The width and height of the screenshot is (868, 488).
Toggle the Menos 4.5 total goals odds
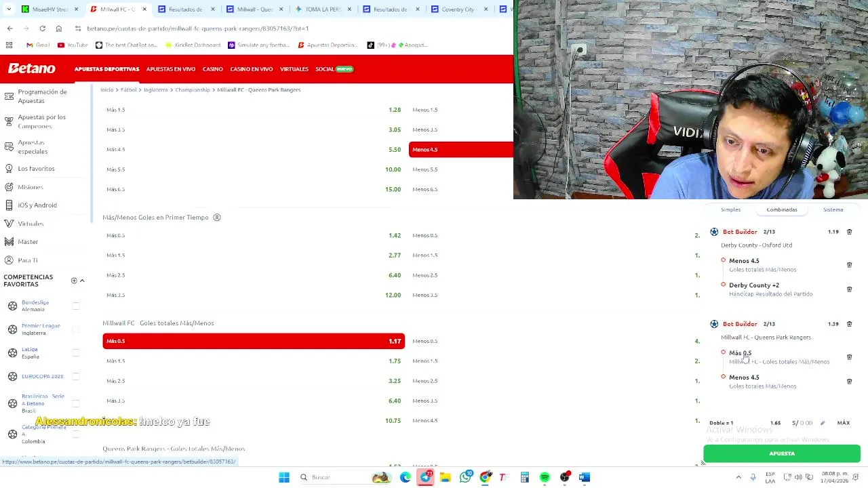point(461,150)
